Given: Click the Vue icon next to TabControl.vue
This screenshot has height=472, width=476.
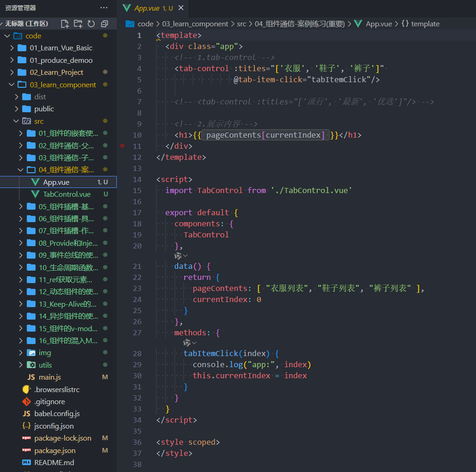Looking at the screenshot, I should (x=35, y=194).
